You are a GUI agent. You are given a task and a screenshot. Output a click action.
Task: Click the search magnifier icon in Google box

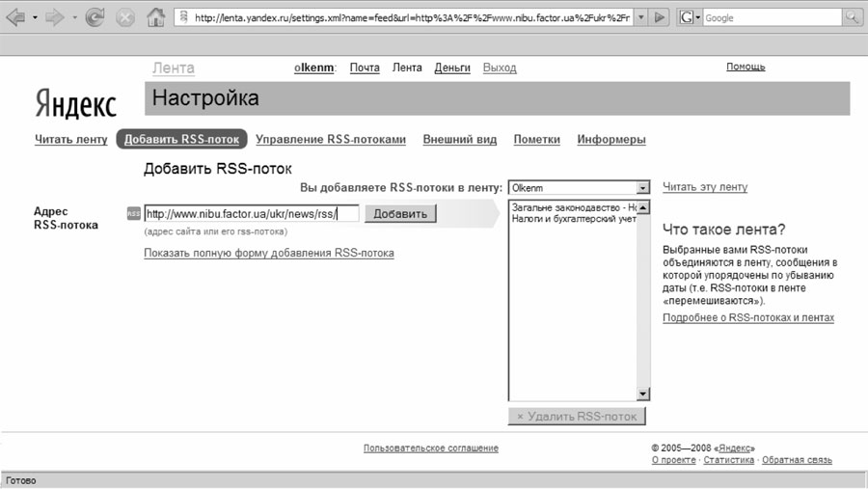pos(853,17)
